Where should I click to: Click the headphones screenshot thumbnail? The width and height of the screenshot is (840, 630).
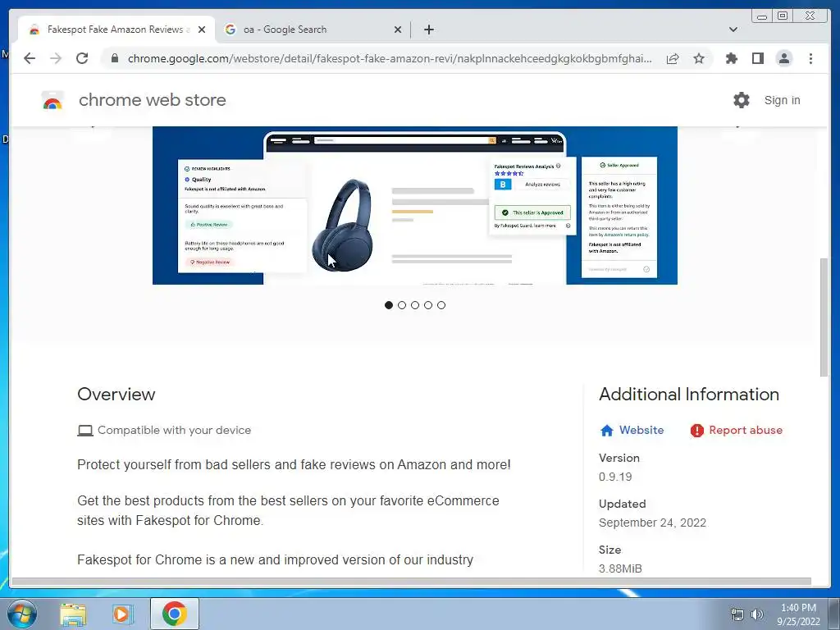(414, 206)
